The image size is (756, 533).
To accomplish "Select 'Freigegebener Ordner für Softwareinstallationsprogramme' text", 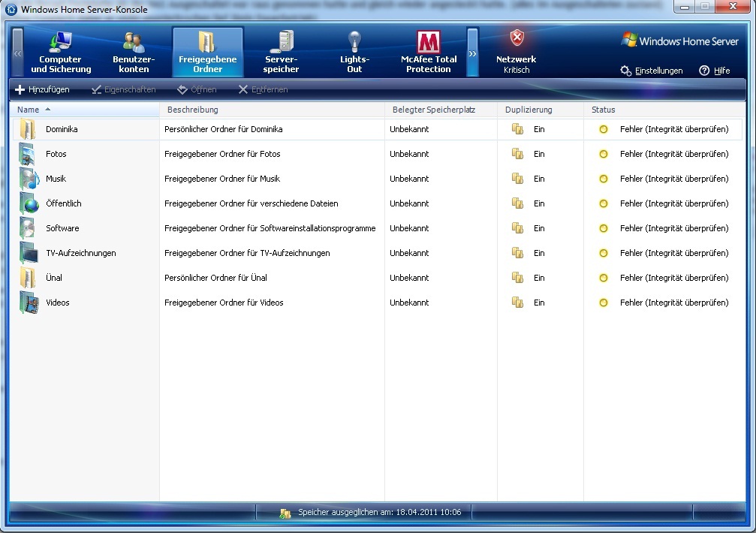I will [270, 228].
